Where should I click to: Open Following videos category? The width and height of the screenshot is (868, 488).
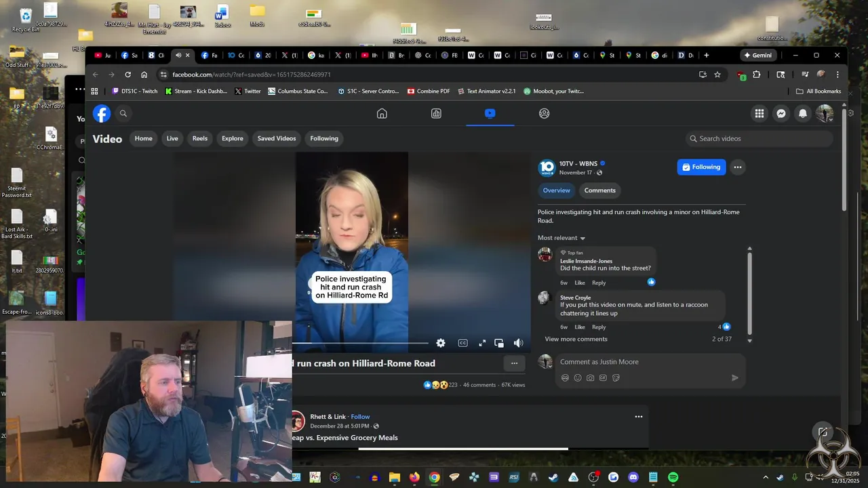[324, 138]
